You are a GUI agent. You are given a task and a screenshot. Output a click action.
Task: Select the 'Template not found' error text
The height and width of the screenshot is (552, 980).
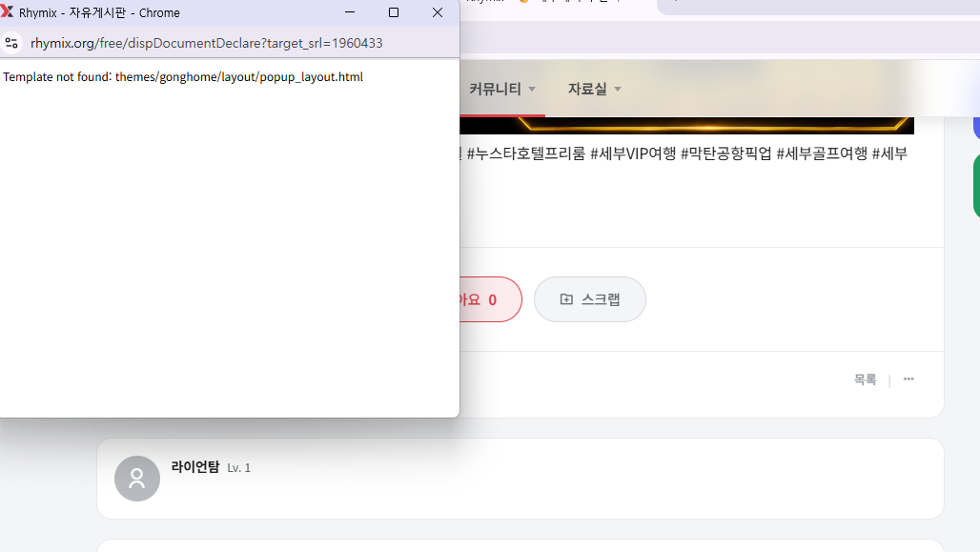183,77
